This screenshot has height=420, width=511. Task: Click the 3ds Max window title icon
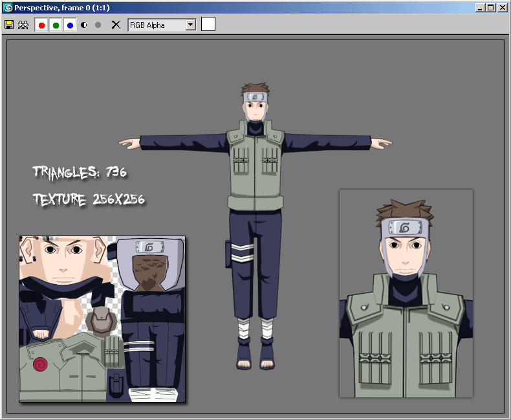tap(8, 8)
